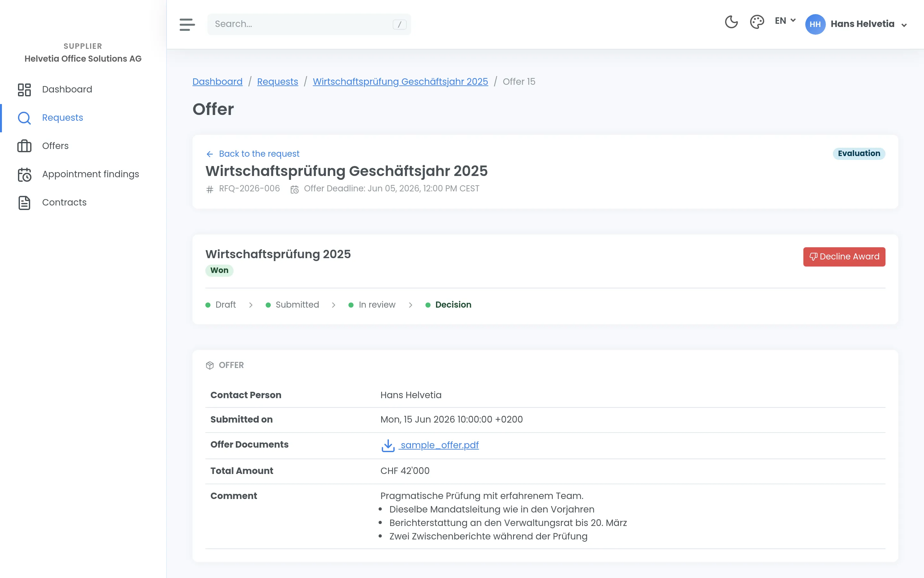Click the Hans Helvetia contact person value
Viewport: 924px width, 578px height.
click(x=411, y=395)
